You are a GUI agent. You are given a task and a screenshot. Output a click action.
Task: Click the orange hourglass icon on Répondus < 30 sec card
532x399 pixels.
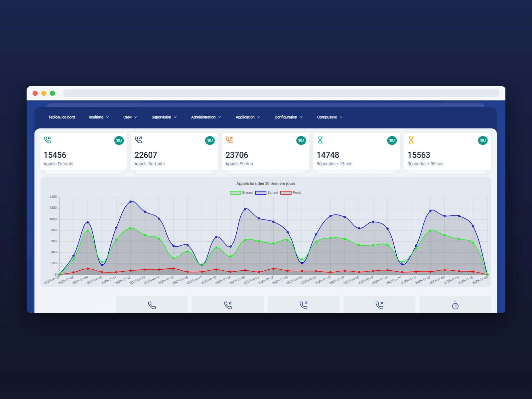(411, 140)
